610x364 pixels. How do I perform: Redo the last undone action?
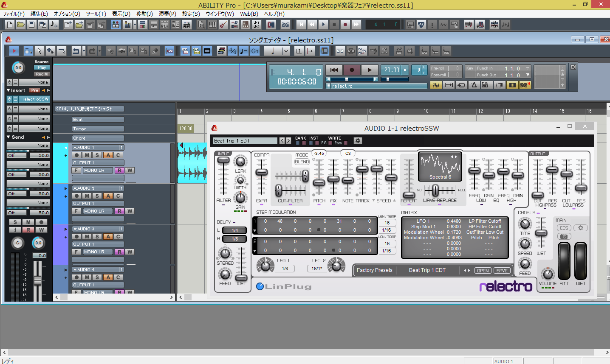(93, 51)
